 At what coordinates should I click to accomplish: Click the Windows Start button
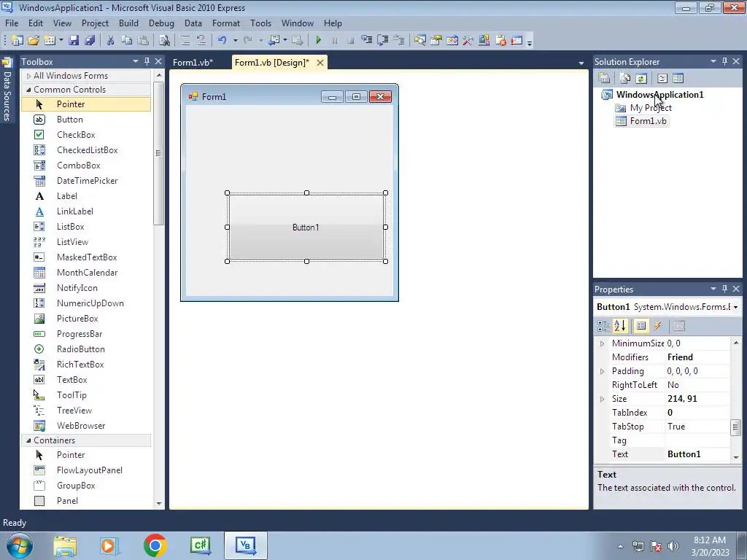tap(19, 545)
